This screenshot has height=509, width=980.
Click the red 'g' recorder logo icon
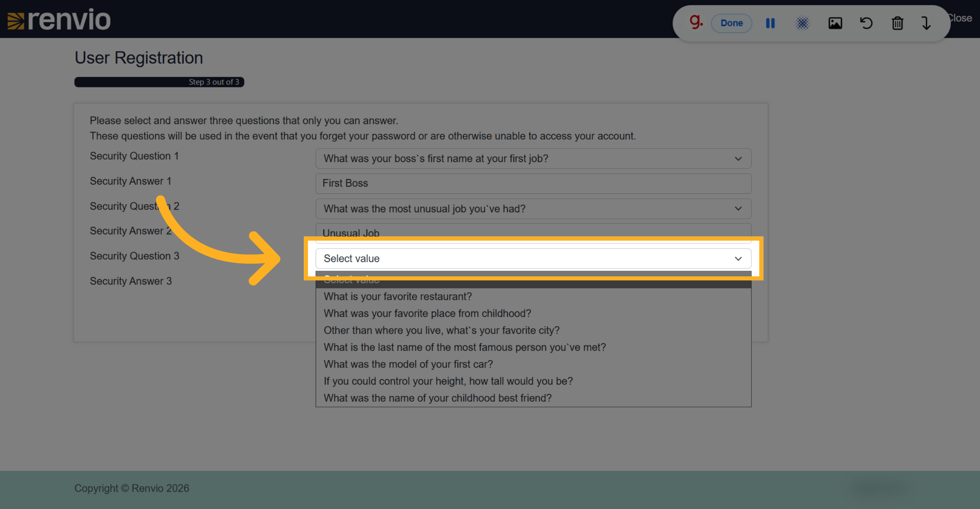point(696,22)
